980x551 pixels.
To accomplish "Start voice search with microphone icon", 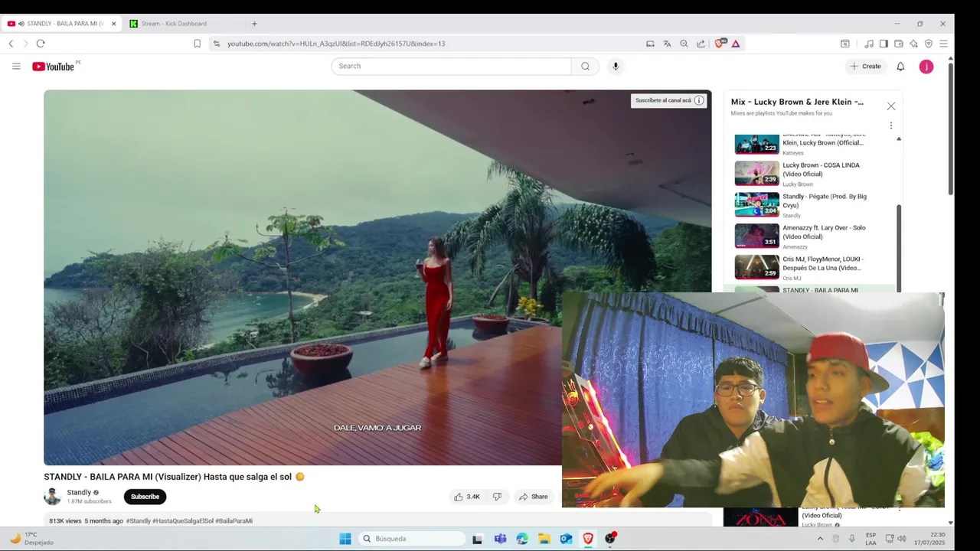I will [x=616, y=66].
